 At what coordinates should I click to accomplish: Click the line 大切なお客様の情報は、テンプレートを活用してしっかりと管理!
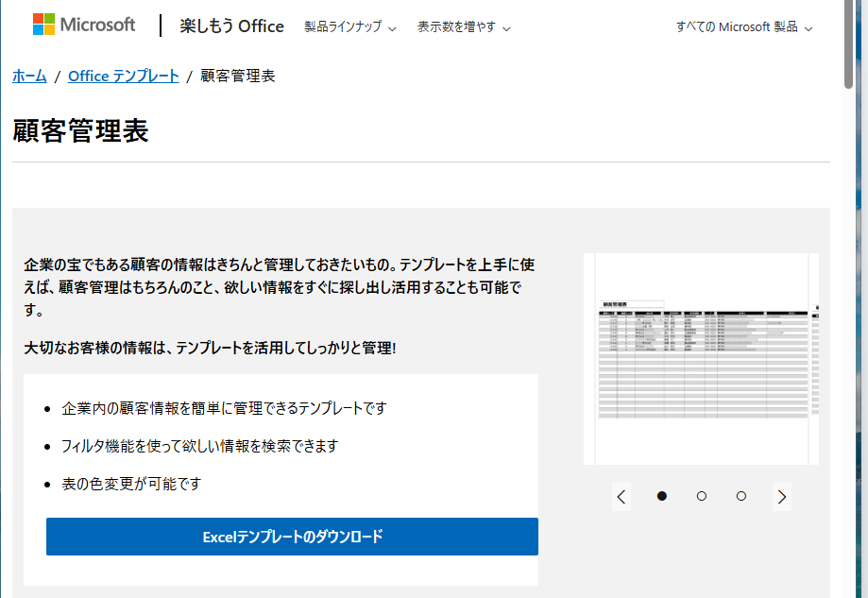[210, 348]
